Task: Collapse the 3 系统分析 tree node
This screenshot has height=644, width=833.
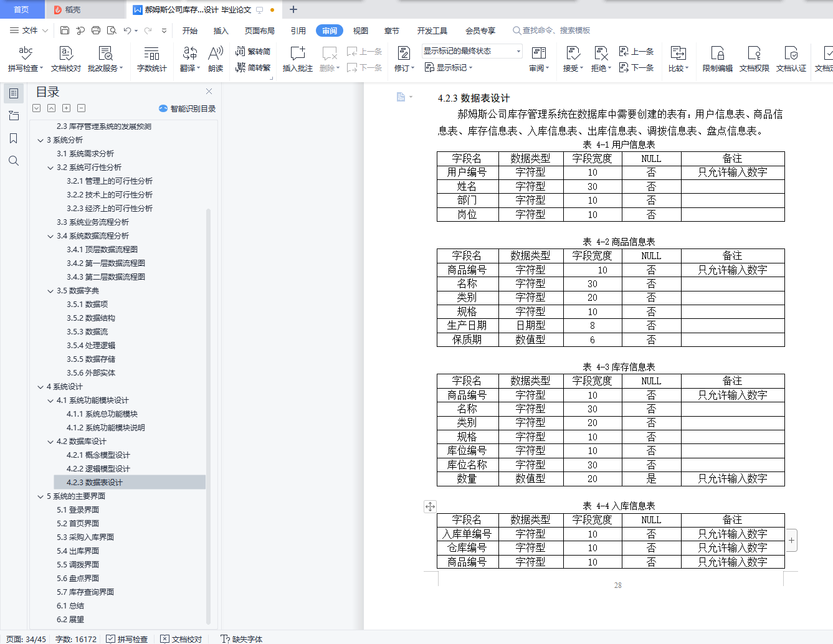Action: pyautogui.click(x=40, y=140)
